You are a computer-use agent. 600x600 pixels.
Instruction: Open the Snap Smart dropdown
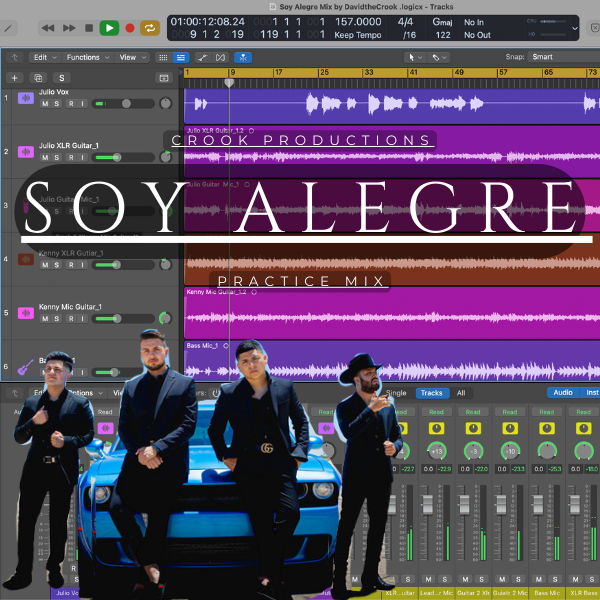[564, 57]
